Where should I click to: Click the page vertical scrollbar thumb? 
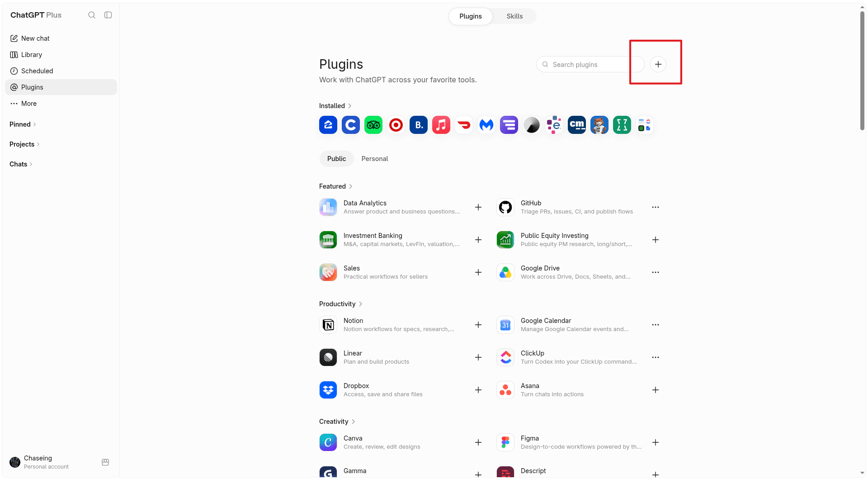click(x=862, y=70)
